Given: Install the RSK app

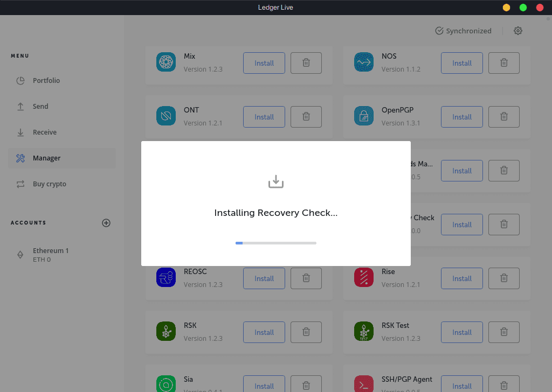Looking at the screenshot, I should pos(264,332).
